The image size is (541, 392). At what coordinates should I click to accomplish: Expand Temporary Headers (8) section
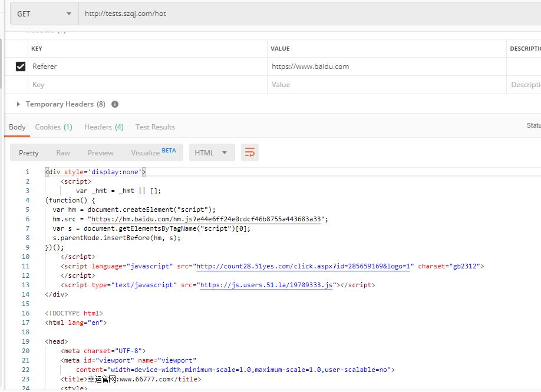click(61, 104)
